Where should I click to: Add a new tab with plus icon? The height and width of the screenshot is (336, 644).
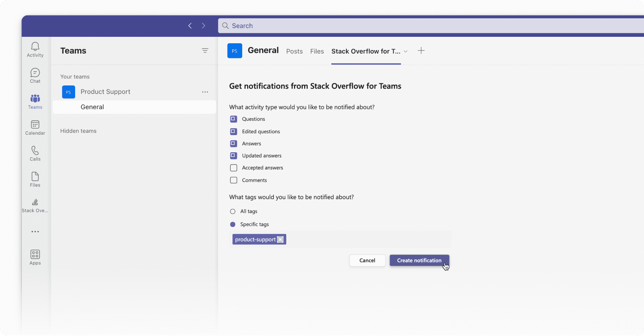pos(421,51)
